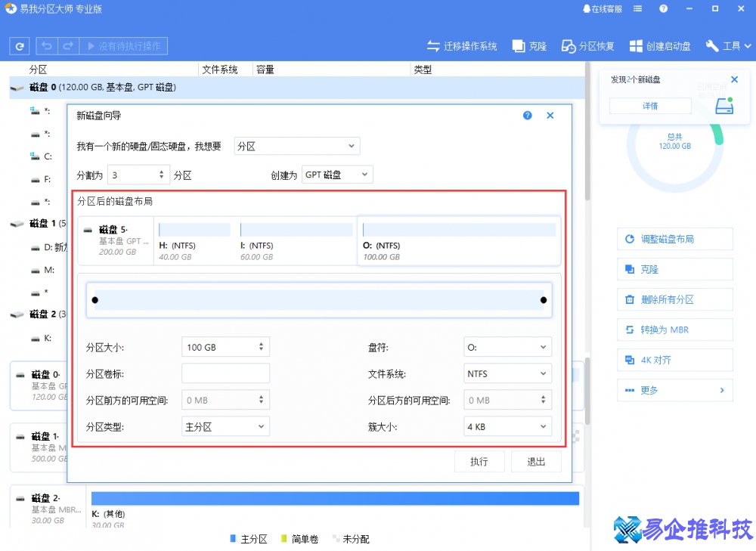756x551 pixels.
Task: Open the 盘符 drive letter O: dropdown
Action: tap(507, 347)
